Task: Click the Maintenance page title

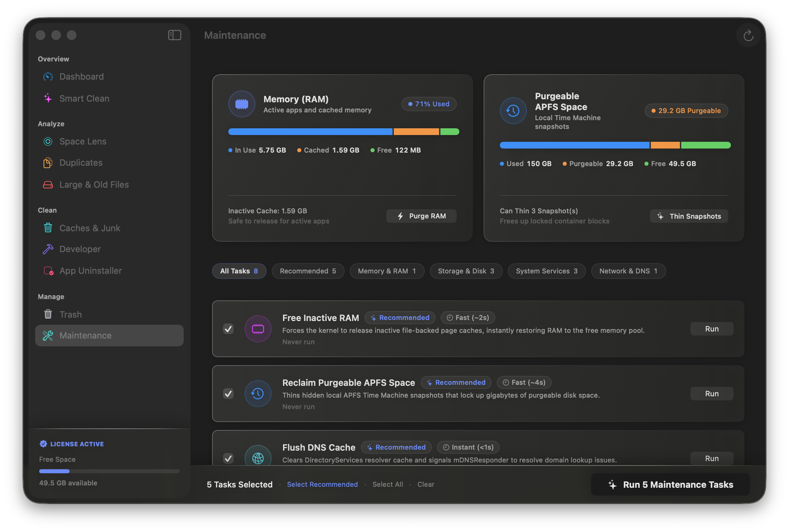Action: (235, 35)
